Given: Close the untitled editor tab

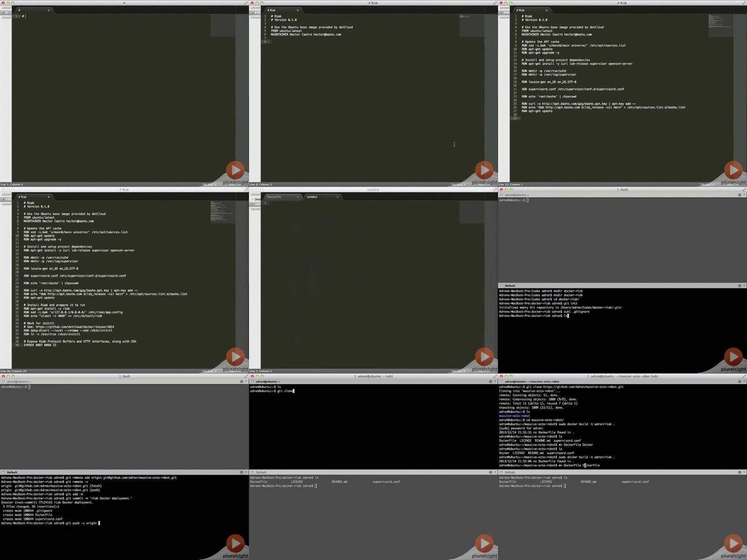Looking at the screenshot, I should point(337,197).
